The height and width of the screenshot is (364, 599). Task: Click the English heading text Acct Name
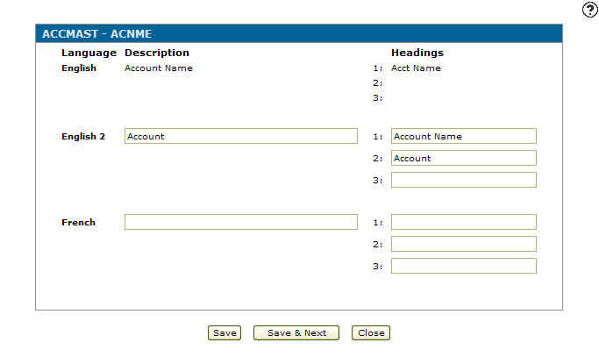pos(416,68)
